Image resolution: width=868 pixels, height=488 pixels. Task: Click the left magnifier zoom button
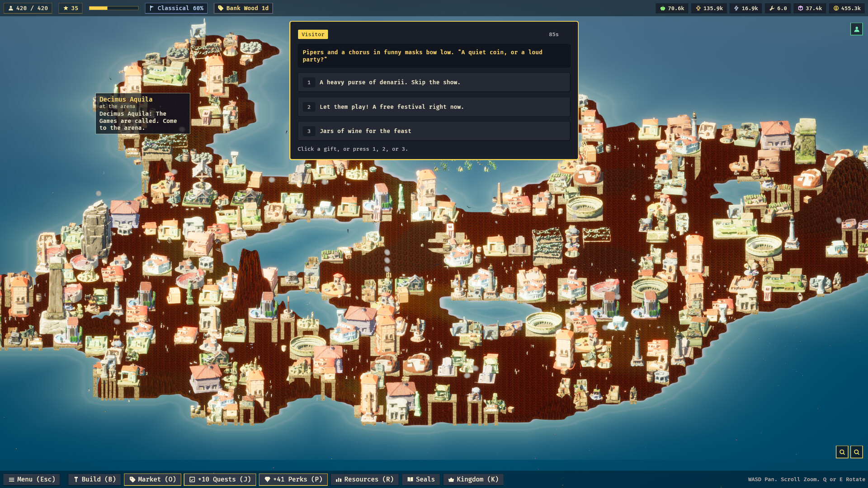pos(842,452)
